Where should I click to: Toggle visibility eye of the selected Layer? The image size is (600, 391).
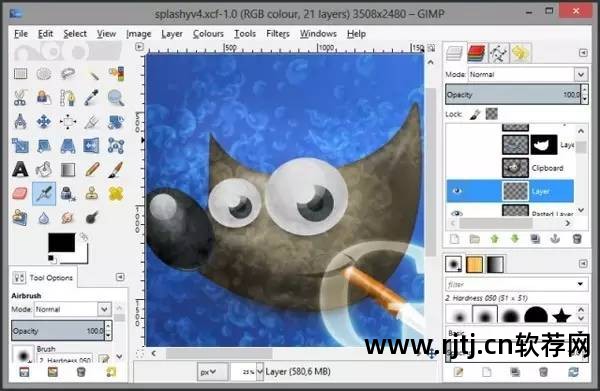pyautogui.click(x=457, y=191)
